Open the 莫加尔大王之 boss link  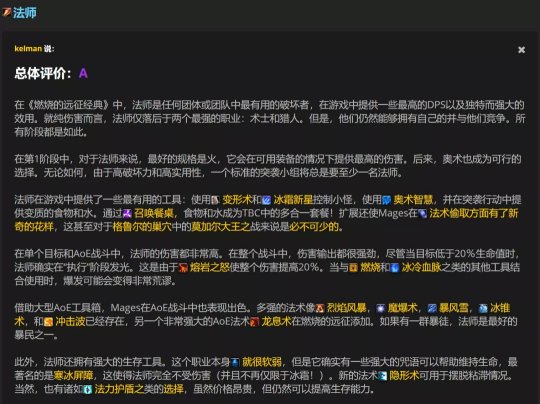point(220,227)
